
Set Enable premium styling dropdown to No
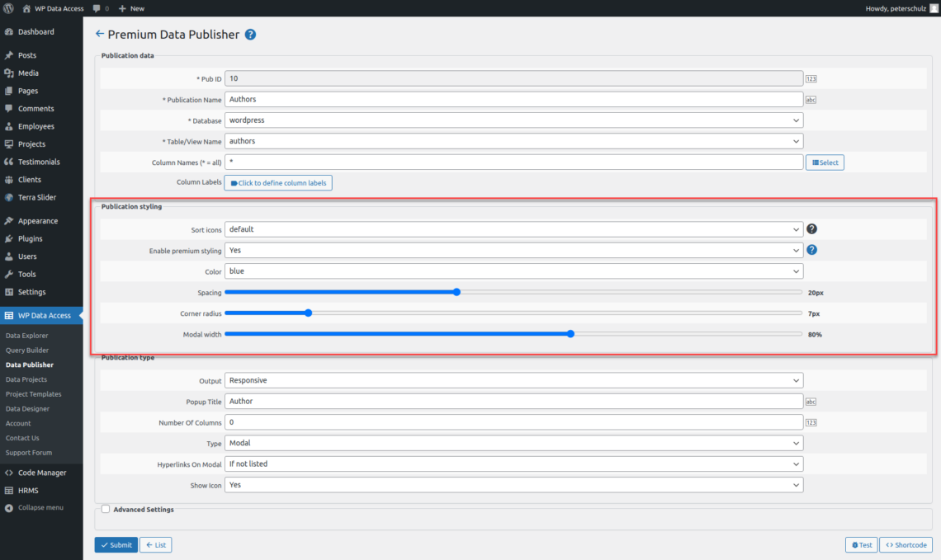[513, 250]
